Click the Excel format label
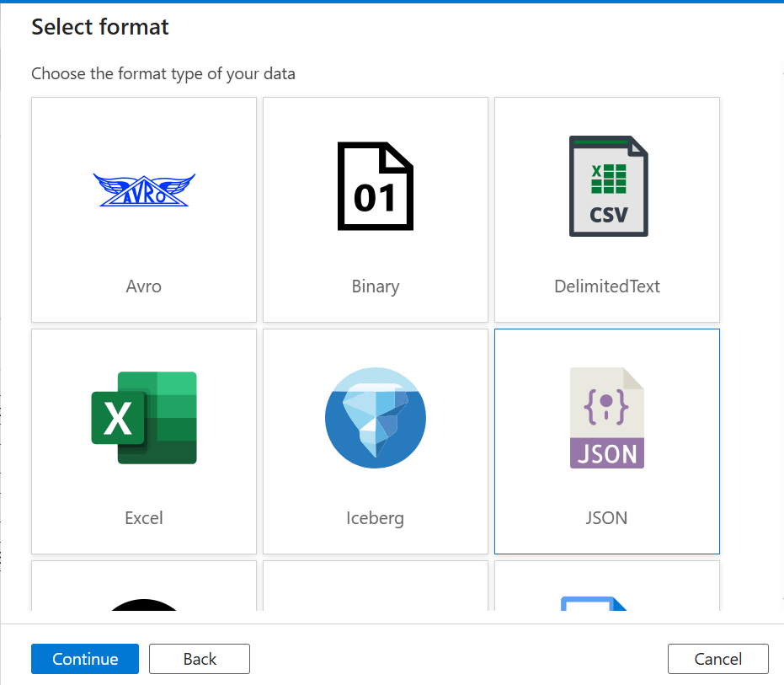 pos(144,517)
